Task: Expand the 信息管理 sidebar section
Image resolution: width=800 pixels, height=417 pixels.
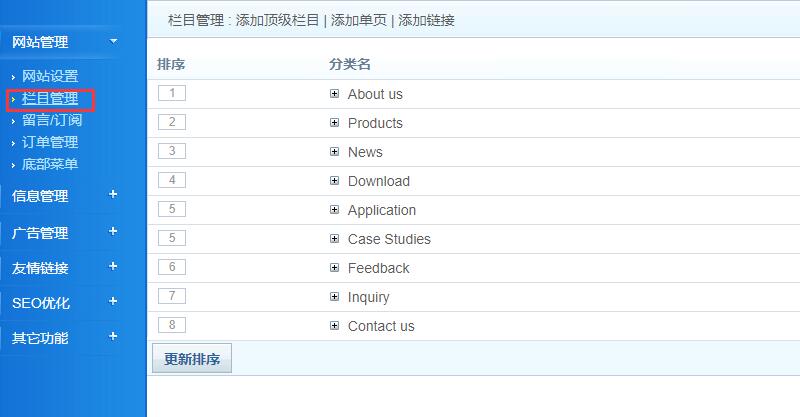Action: [x=113, y=195]
